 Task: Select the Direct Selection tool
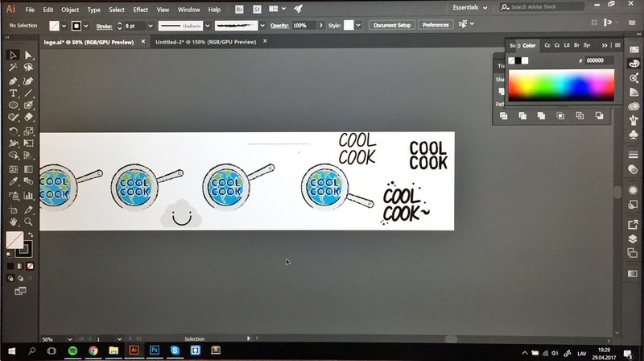[28, 55]
